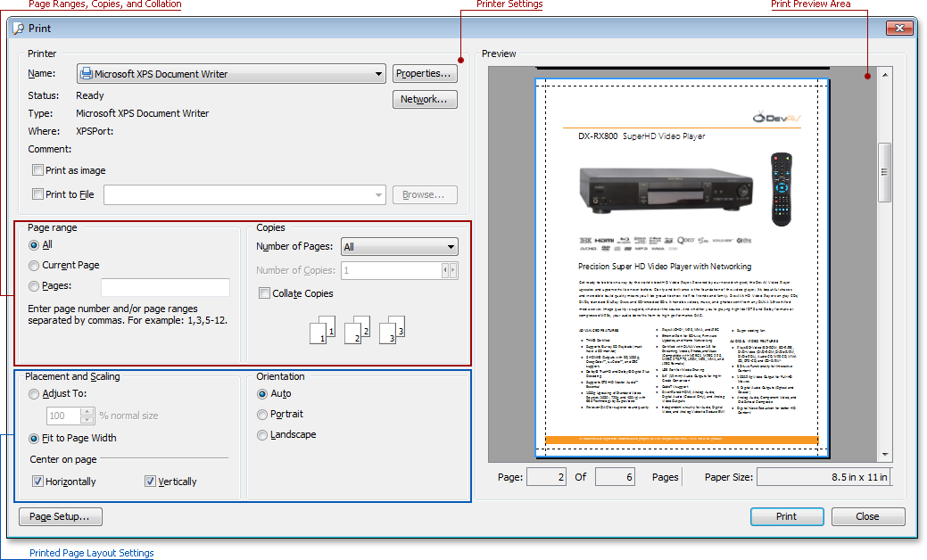Image resolution: width=927 pixels, height=560 pixels.
Task: Click the Page Setup button
Action: click(x=61, y=516)
